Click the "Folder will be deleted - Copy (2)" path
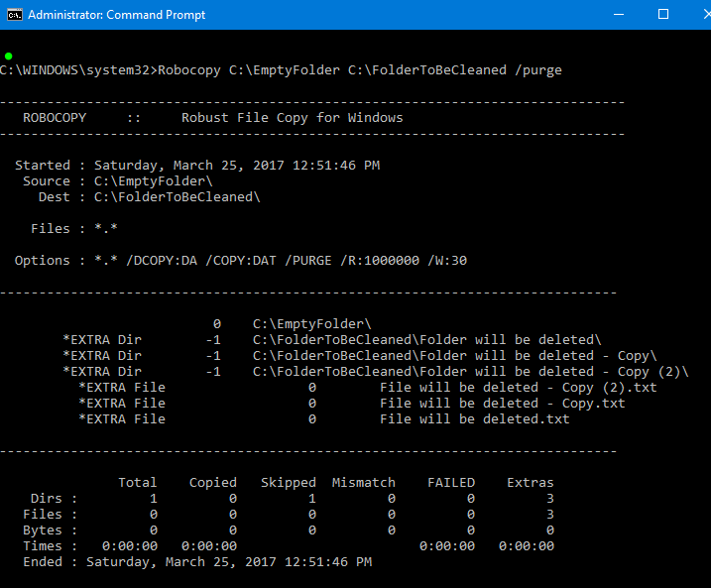Viewport: 711px width, 588px height. (470, 372)
